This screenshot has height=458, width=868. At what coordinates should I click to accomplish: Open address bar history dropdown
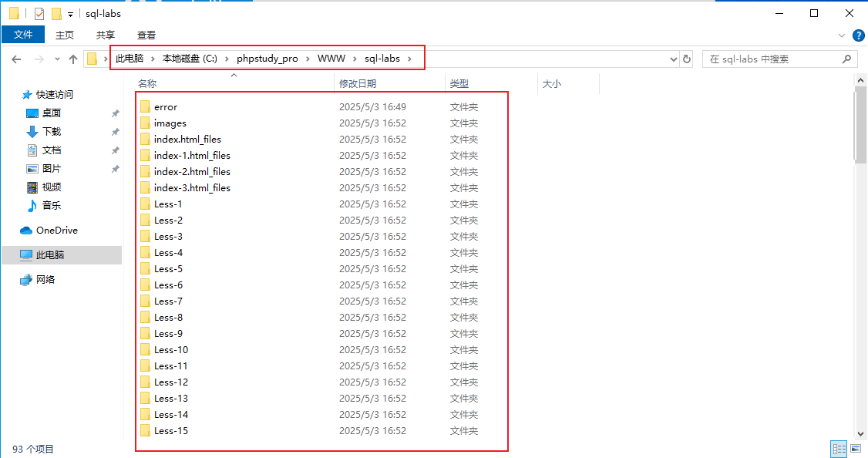[x=673, y=59]
